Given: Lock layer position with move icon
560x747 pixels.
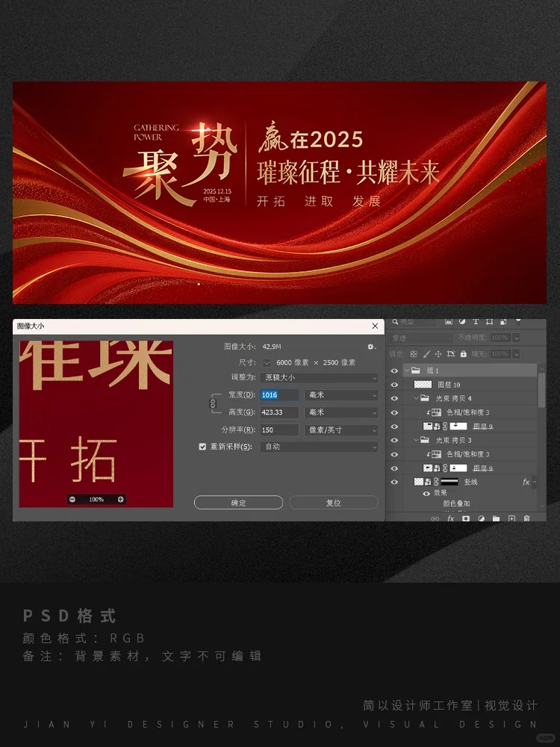Looking at the screenshot, I should pos(438,354).
